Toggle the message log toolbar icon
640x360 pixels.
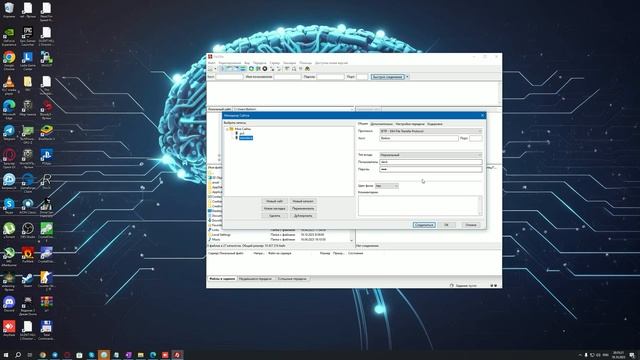[x=222, y=69]
